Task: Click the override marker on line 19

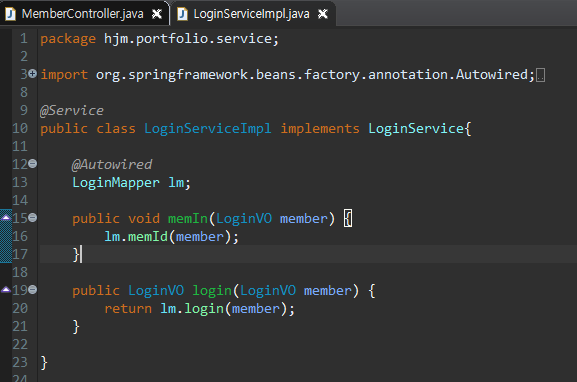Action: tap(6, 290)
